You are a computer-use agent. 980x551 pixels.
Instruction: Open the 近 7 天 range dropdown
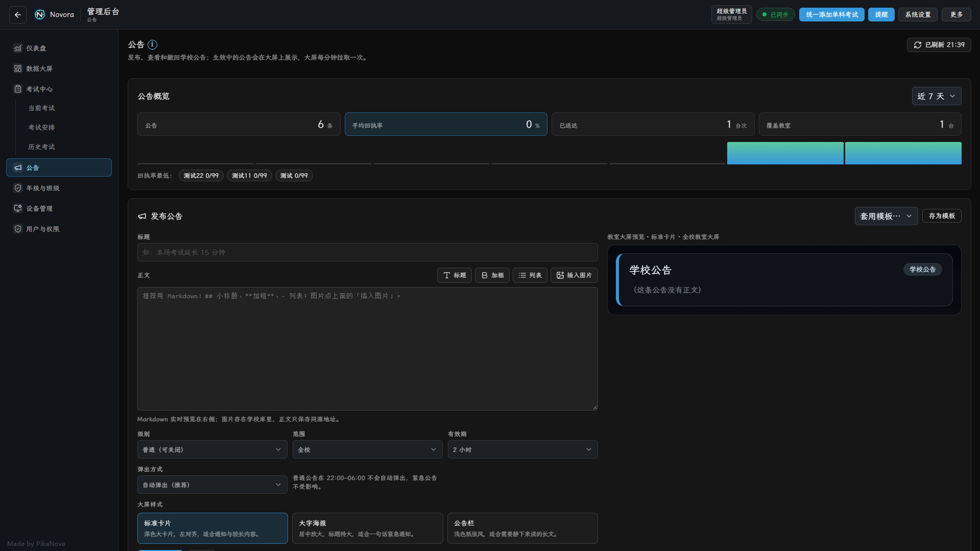[x=937, y=96]
